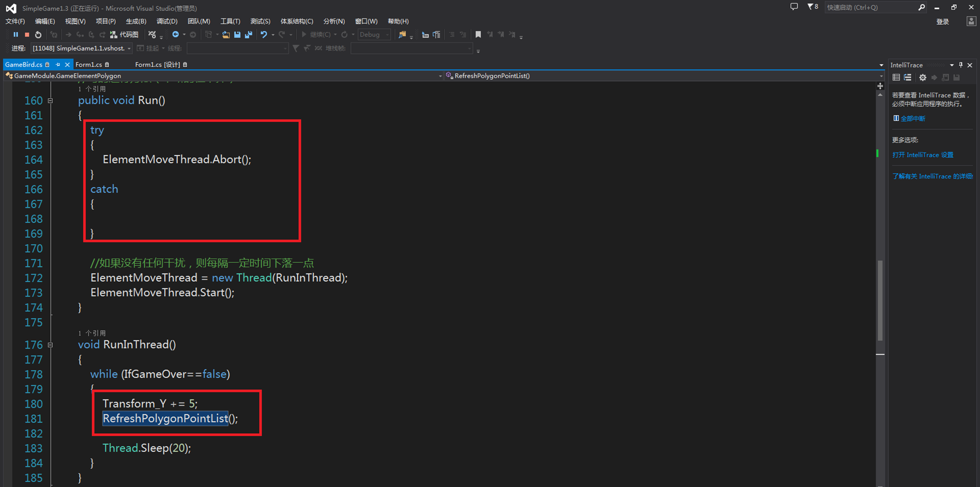Switch to Form1.cs [设计] tab
This screenshot has width=980, height=487.
pos(157,64)
